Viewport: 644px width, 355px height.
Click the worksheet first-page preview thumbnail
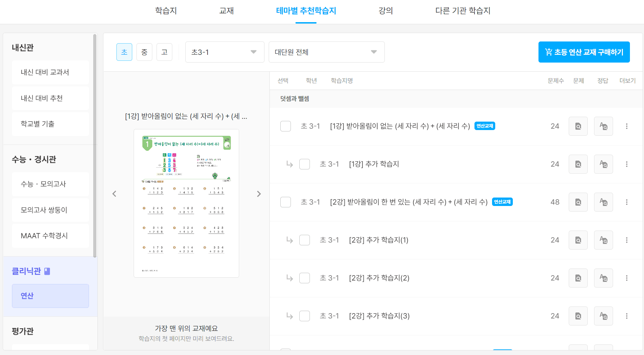point(186,203)
